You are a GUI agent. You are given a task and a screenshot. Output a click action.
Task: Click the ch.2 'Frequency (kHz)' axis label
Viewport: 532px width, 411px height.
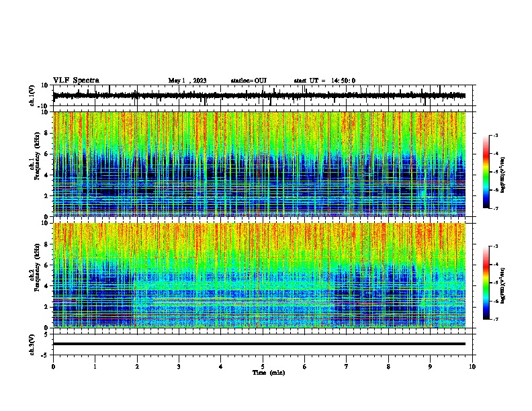[x=37, y=267]
